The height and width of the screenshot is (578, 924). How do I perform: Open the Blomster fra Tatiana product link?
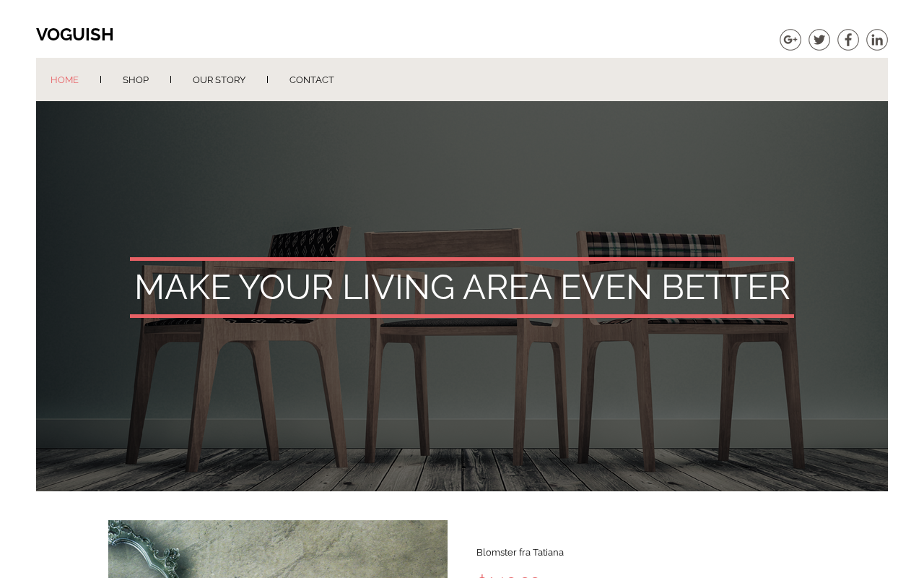[520, 552]
